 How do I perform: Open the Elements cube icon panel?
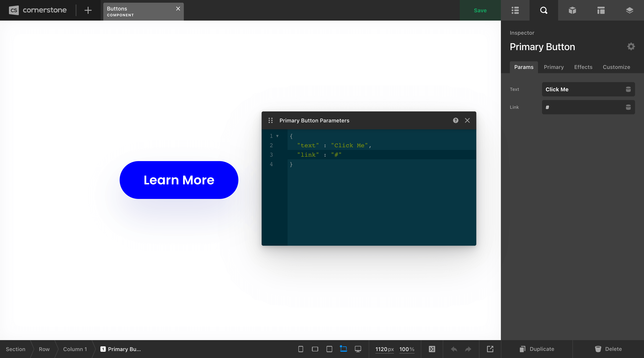(572, 10)
